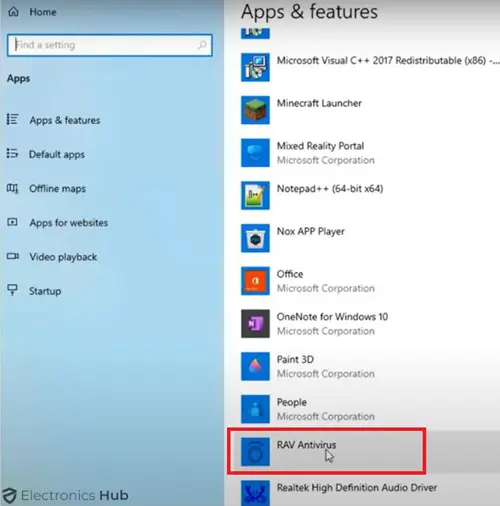Screen dimensions: 500x506
Task: Click the Mixed Reality Portal icon
Action: click(x=255, y=153)
